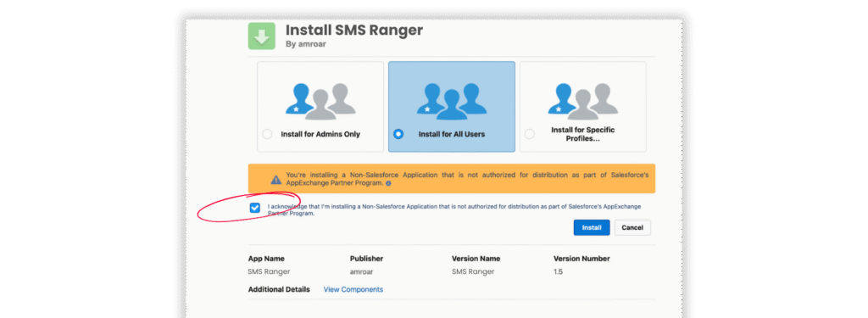Click the App Name column label
This screenshot has height=318, width=868.
coord(266,259)
